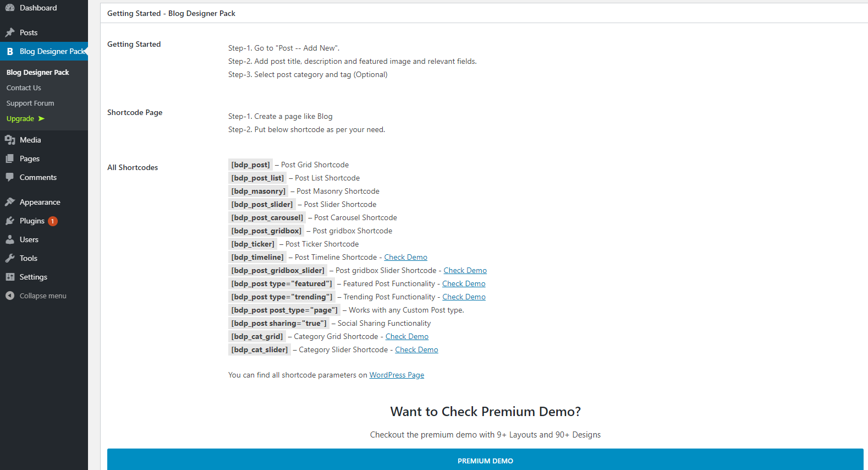Open Check Demo for Category Slider Shortcode
The width and height of the screenshot is (868, 470).
(x=416, y=349)
